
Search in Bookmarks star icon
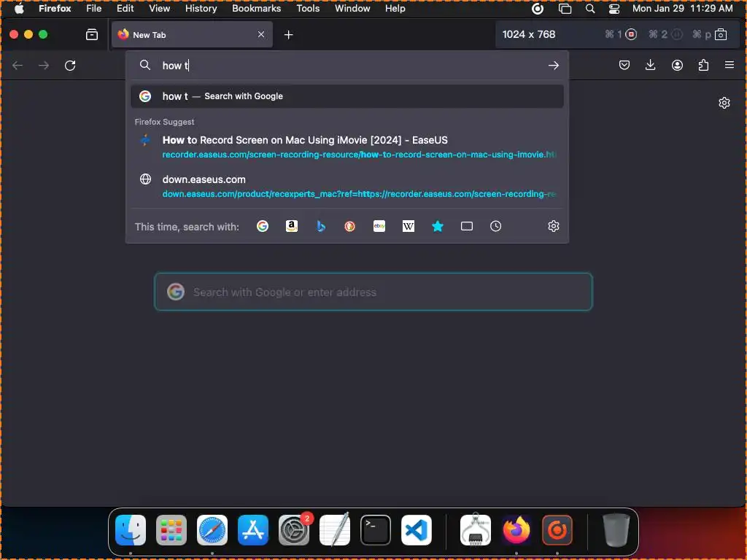[438, 226]
